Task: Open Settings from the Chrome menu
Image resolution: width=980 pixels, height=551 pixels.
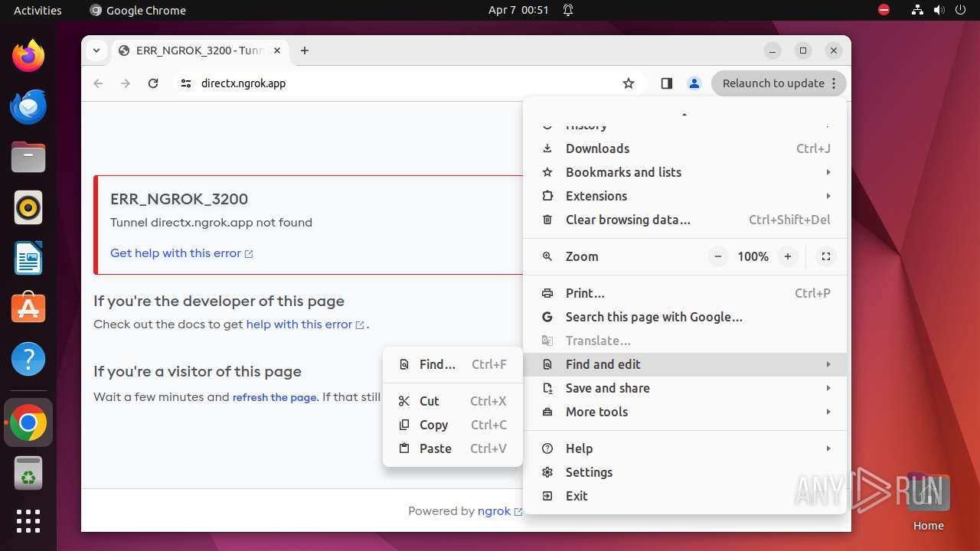Action: click(685, 472)
